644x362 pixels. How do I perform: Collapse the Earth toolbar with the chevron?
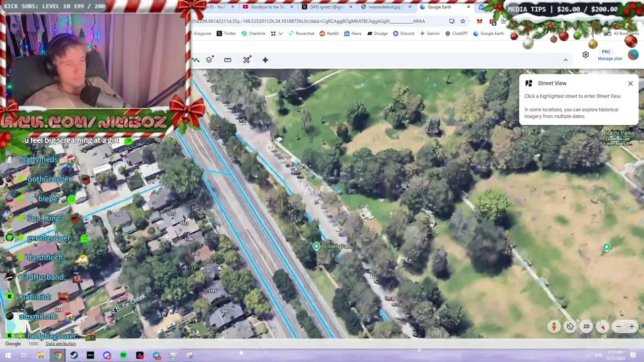coord(566,60)
